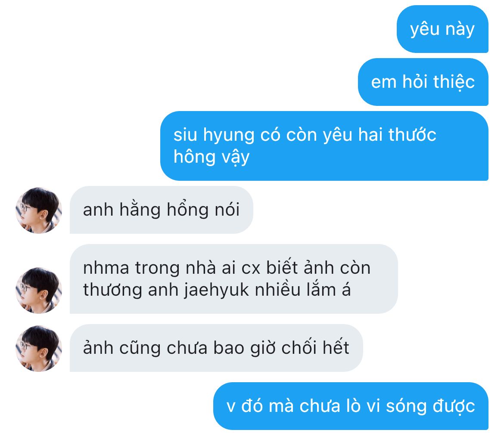Select the "yêu này" blue message bubble

442,29
